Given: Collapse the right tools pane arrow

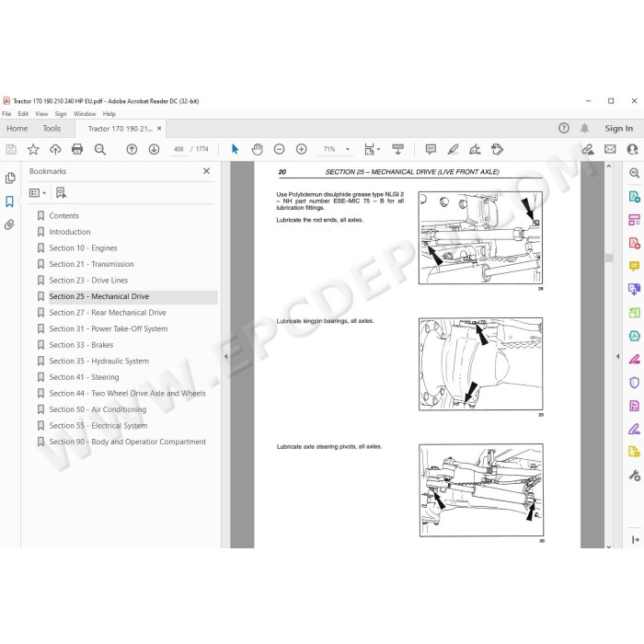Looking at the screenshot, I should (x=617, y=357).
